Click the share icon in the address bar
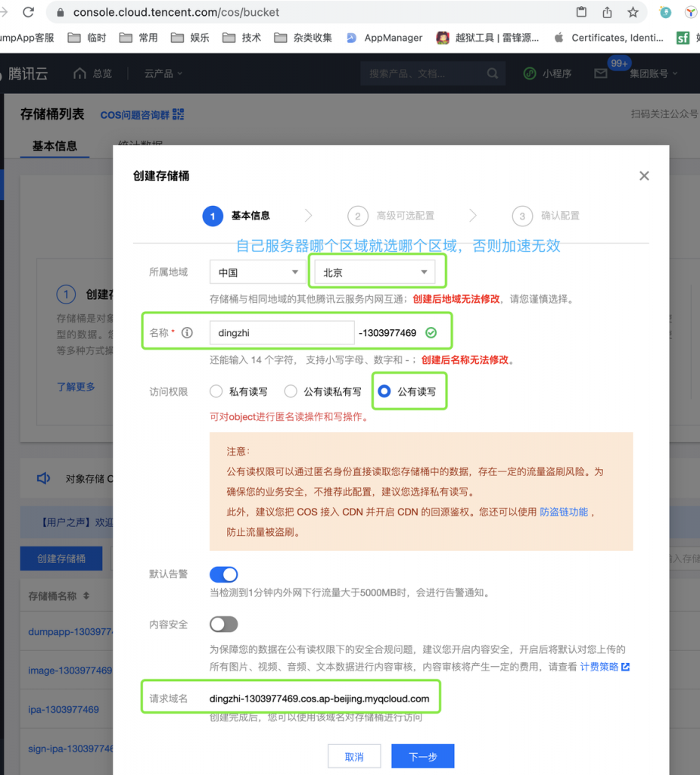The height and width of the screenshot is (775, 700). 607,12
